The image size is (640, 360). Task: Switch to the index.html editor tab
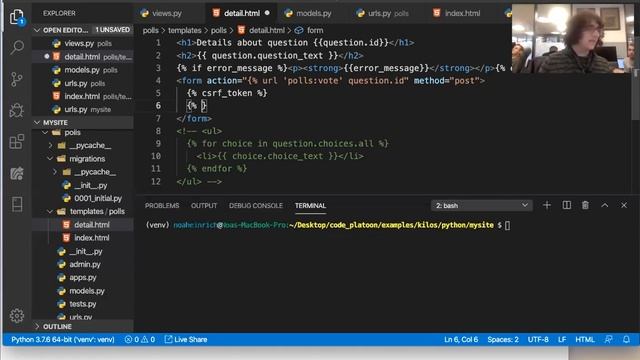click(462, 13)
